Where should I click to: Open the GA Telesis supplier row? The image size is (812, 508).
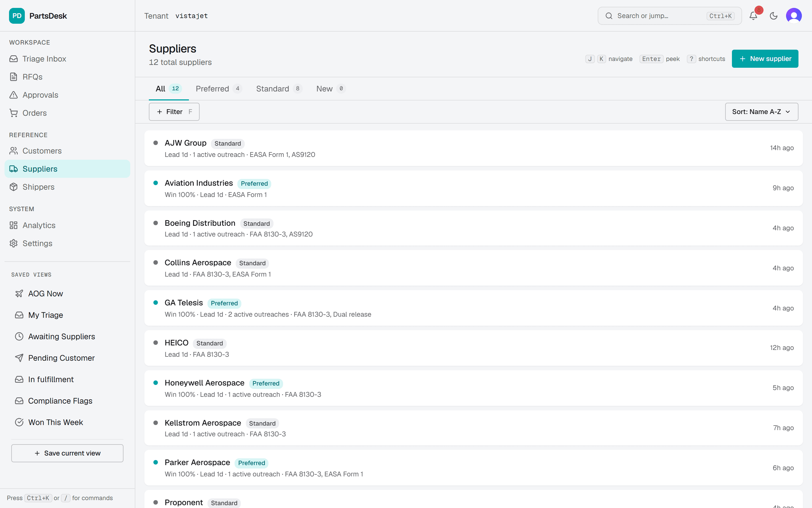coord(473,308)
